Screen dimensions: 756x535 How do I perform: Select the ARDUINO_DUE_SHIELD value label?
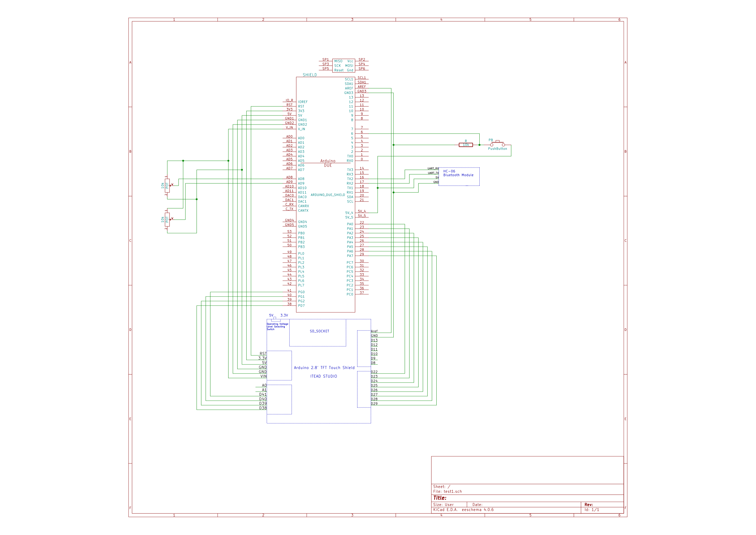coord(328,195)
